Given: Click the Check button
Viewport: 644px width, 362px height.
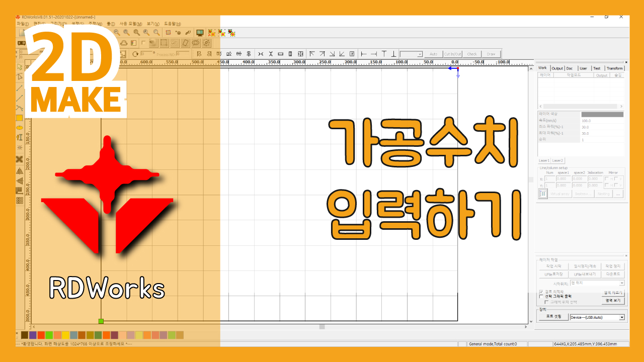Looking at the screenshot, I should (x=472, y=54).
